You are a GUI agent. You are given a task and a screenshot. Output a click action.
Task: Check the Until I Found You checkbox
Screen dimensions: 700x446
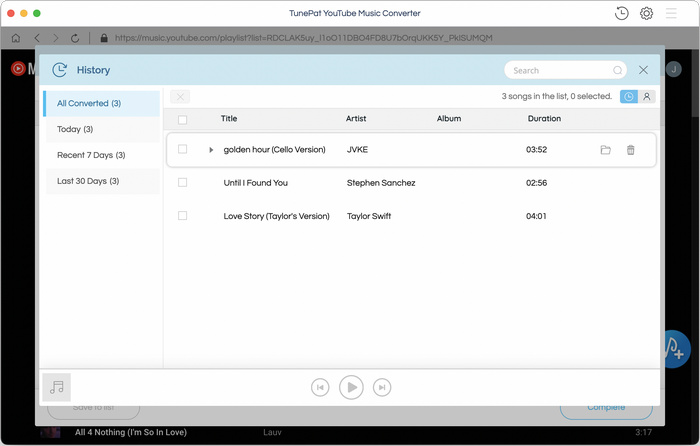coord(182,182)
